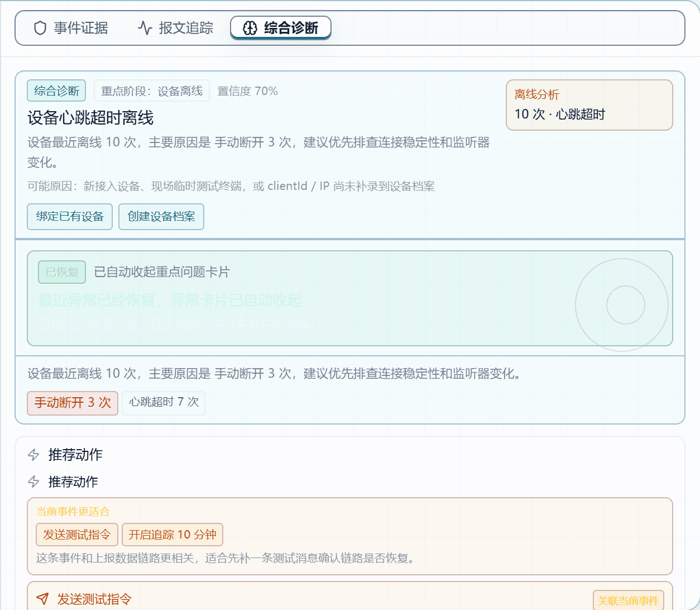Click the lightning icon next to second 推荐动作
The height and width of the screenshot is (610, 700).
[33, 482]
